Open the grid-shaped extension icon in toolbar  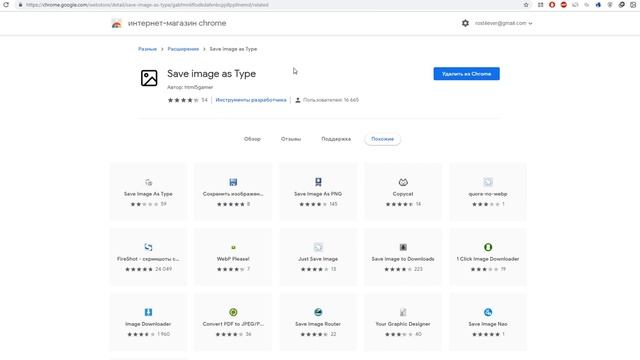(540, 5)
